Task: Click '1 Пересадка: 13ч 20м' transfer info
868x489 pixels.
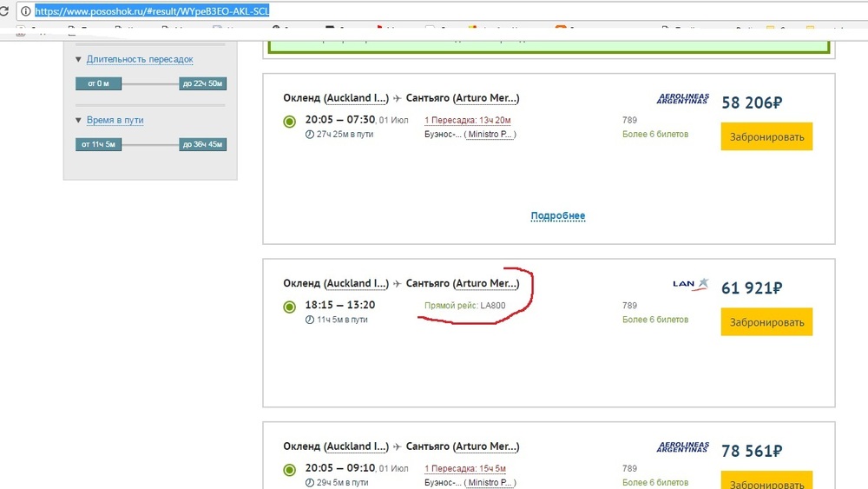Action: (468, 120)
